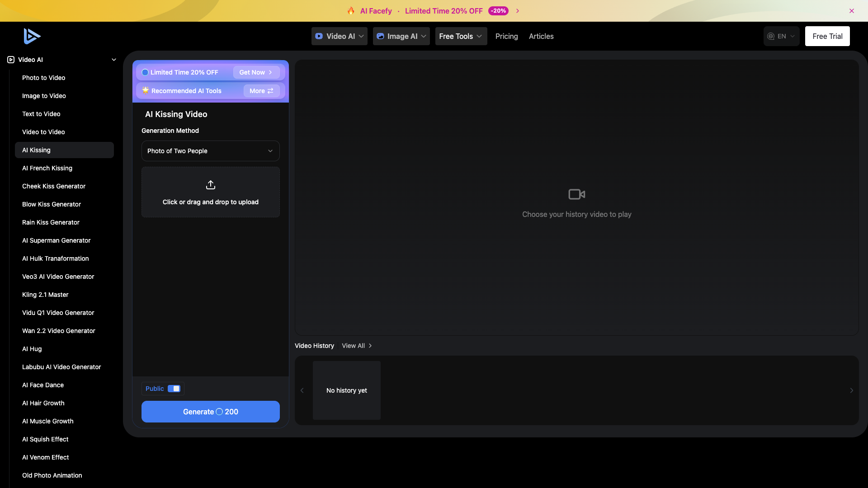868x488 pixels.
Task: Open the Generation Method dropdown
Action: coord(211,151)
